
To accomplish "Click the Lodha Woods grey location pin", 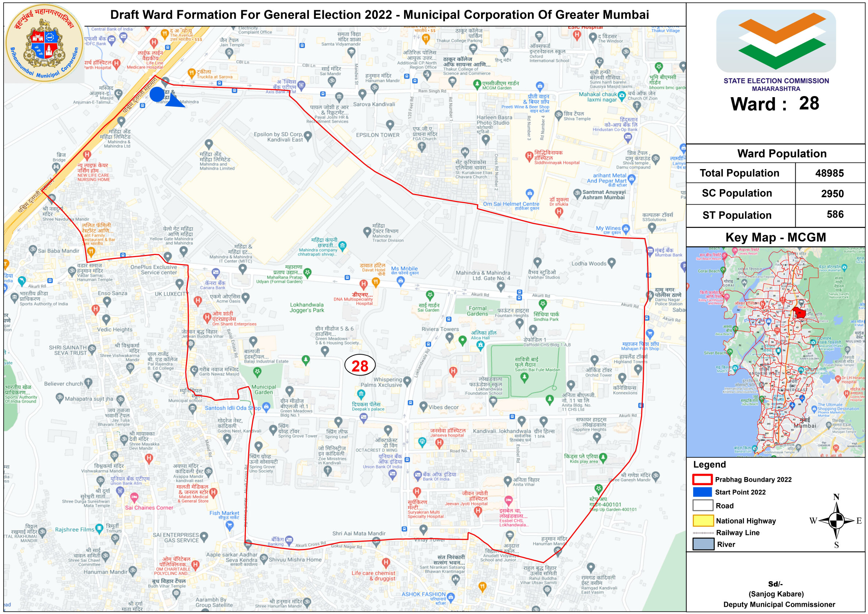I will pyautogui.click(x=612, y=262).
